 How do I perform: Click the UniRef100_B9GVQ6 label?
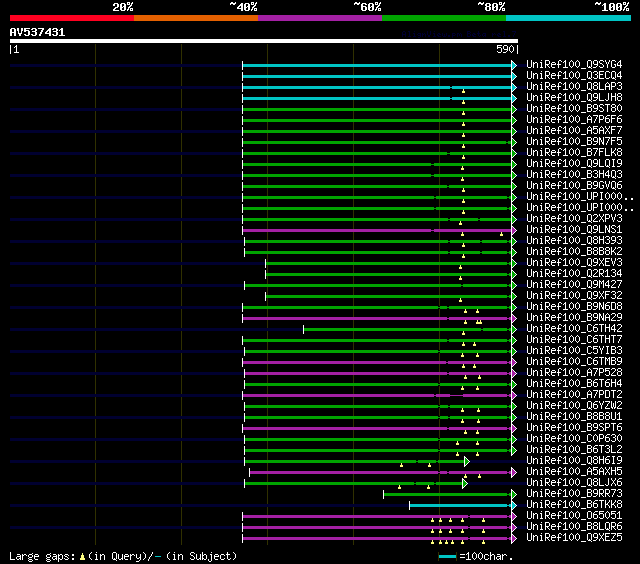pyautogui.click(x=574, y=186)
